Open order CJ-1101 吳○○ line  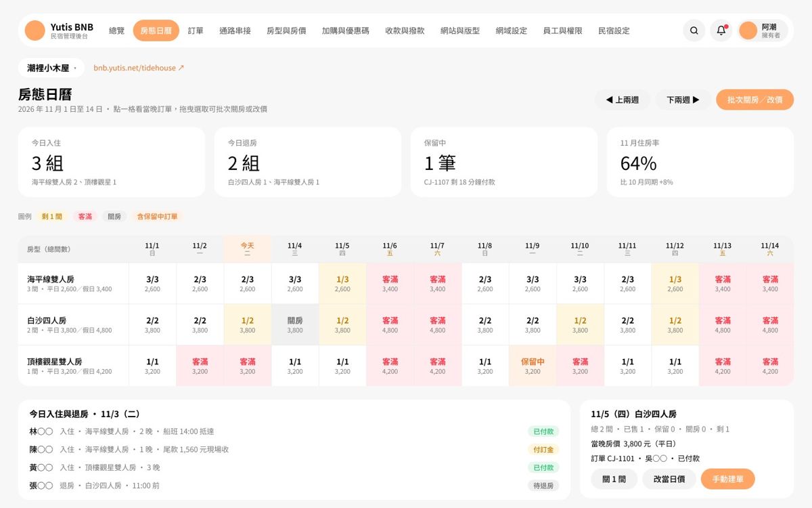pyautogui.click(x=645, y=459)
